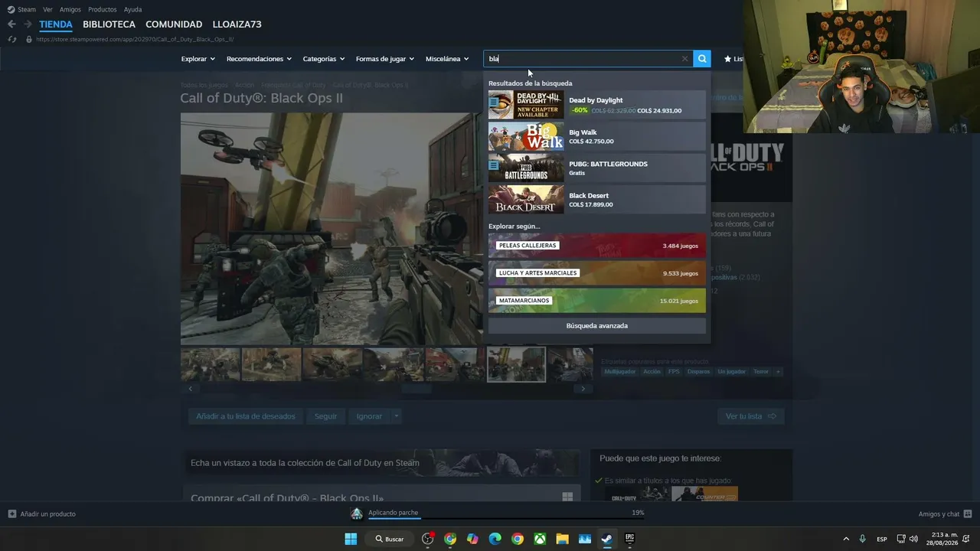Expand the Explorar dropdown

(198, 59)
